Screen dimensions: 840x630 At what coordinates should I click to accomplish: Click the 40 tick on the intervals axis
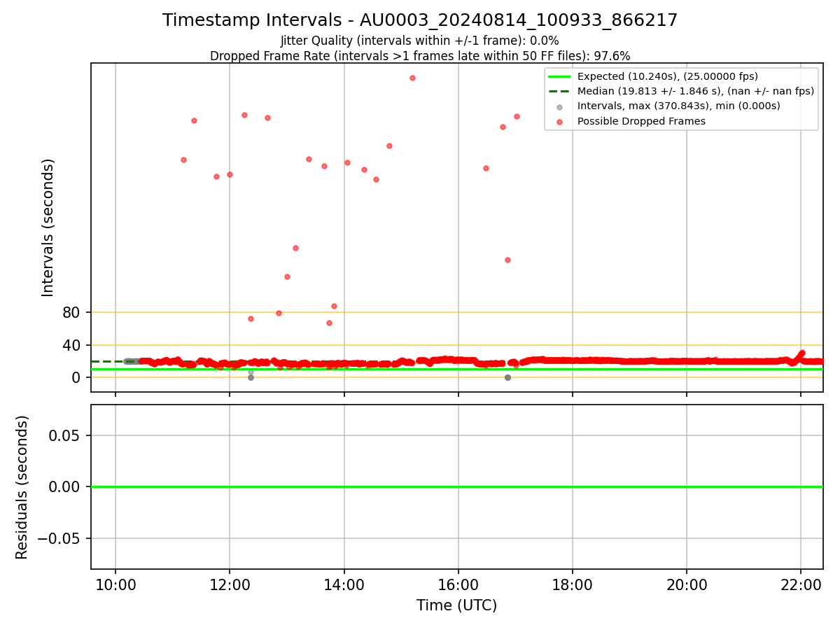coord(71,345)
